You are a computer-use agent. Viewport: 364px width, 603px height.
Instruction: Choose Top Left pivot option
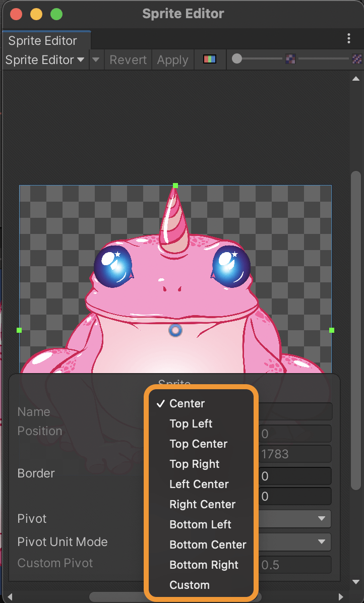(191, 424)
